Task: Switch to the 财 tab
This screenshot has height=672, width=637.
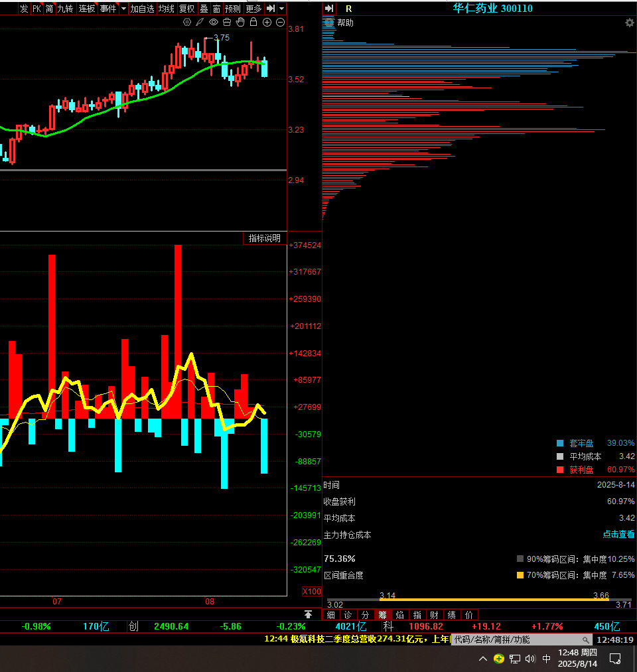Action: 434,615
